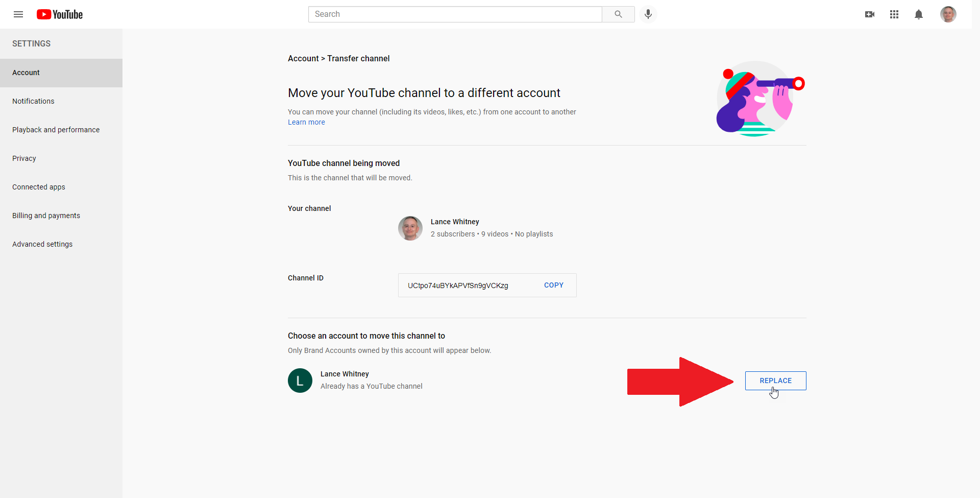This screenshot has width=980, height=498.
Task: Click the search magnifier button
Action: (618, 14)
